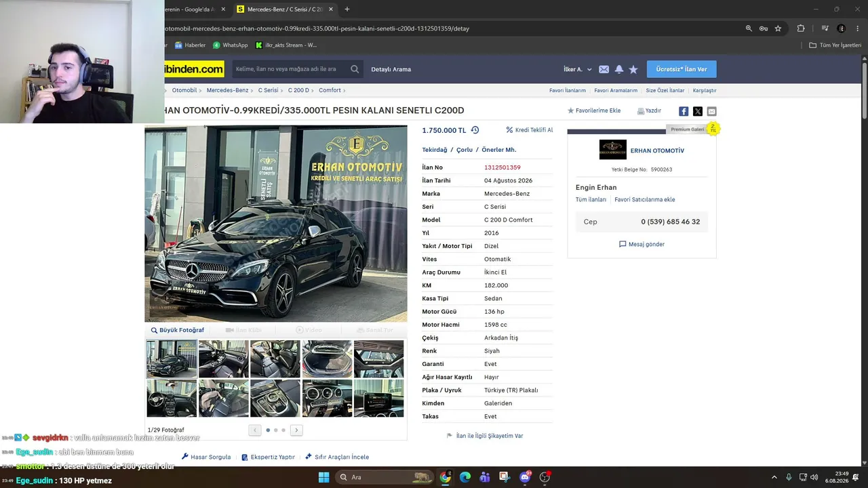Open the Karşılaştır link
The height and width of the screenshot is (488, 868).
click(705, 90)
